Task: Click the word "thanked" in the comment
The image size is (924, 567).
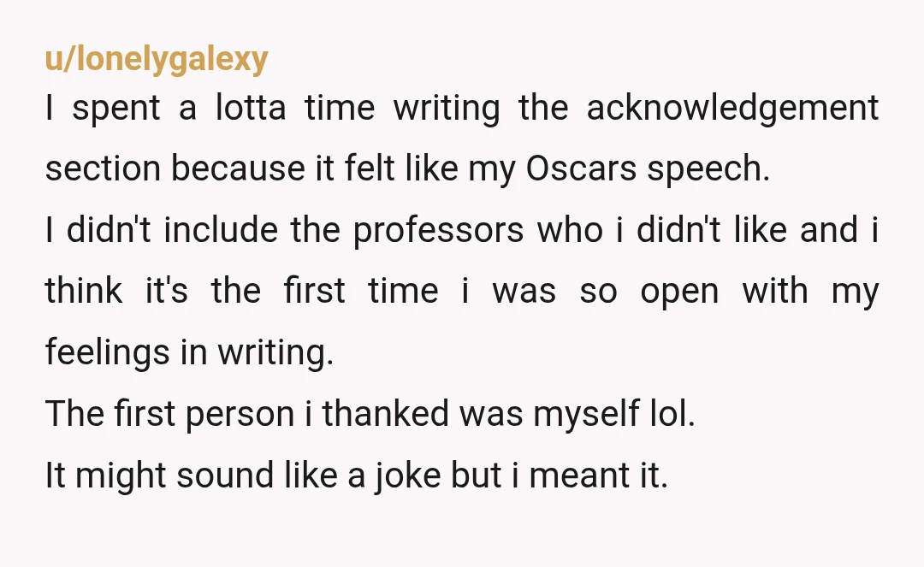Action: (385, 413)
